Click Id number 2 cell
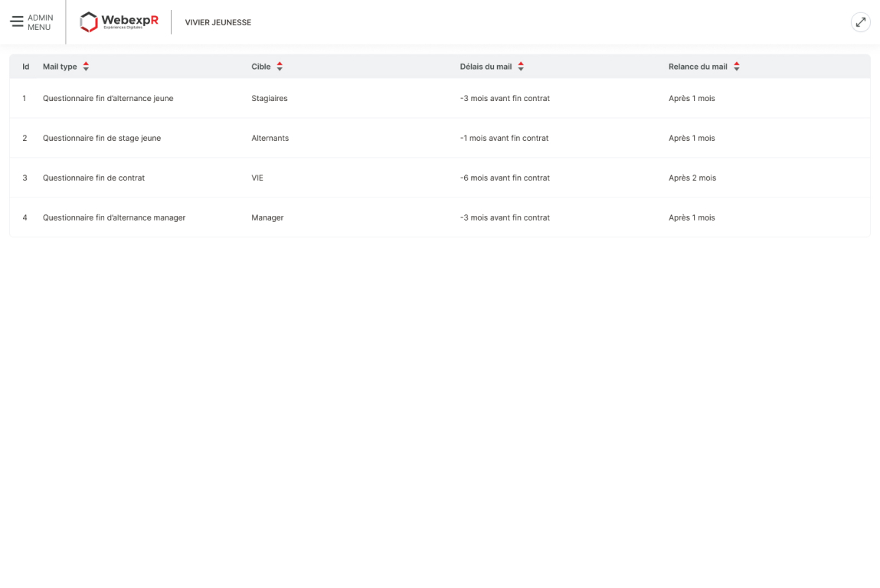The image size is (880, 588). click(x=25, y=138)
